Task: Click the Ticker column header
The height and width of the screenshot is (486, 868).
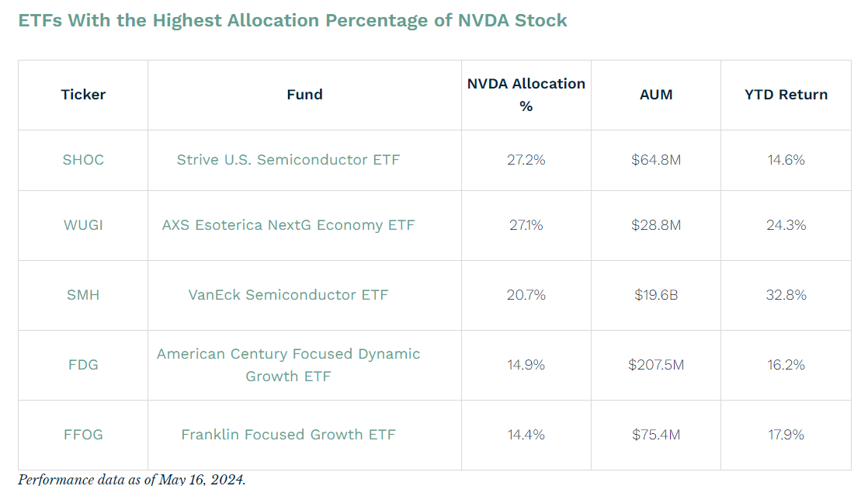Action: tap(83, 95)
